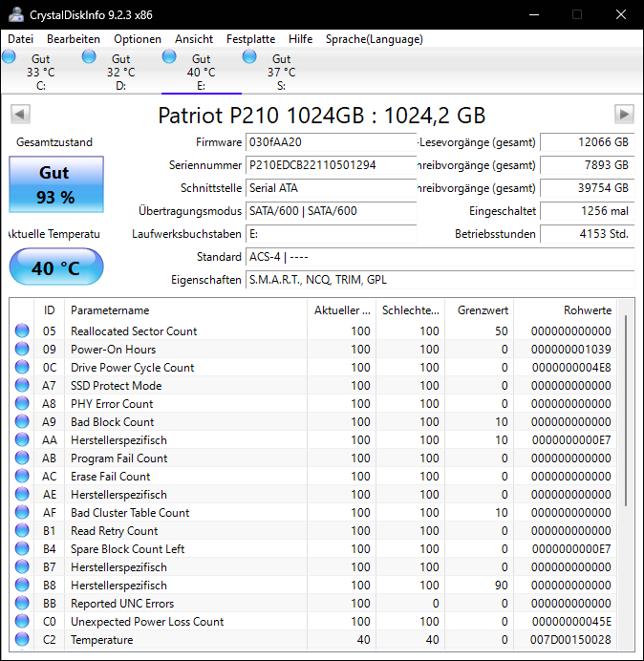Viewport: 644px width, 661px height.
Task: Click the Eingeschaltet value 1256 mal
Action: [x=587, y=211]
